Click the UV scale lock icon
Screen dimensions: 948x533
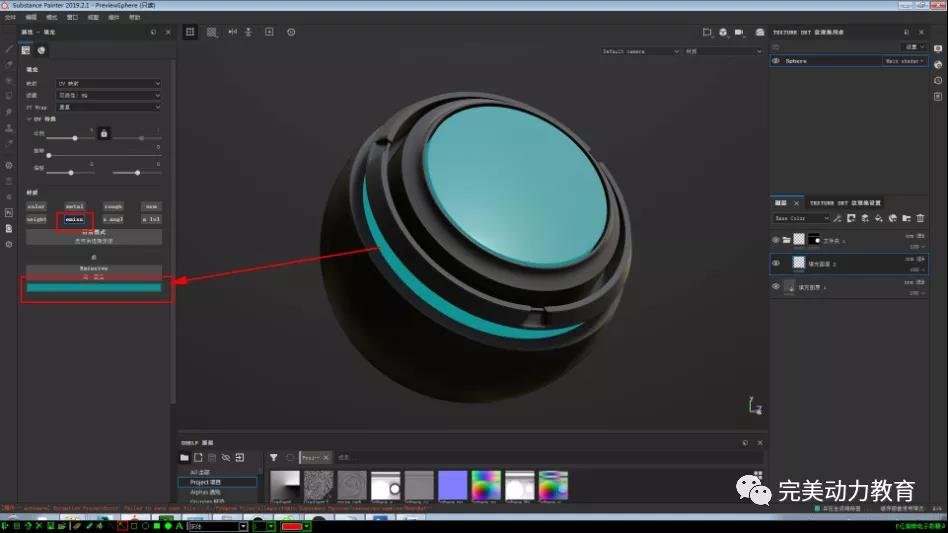[x=103, y=132]
